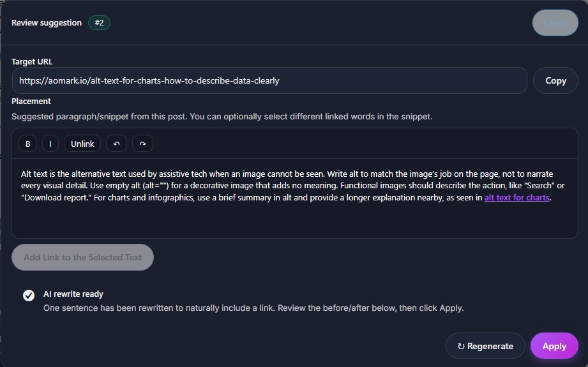The image size is (588, 367).
Task: Regenerate the AI rewrite suggestion
Action: 485,346
